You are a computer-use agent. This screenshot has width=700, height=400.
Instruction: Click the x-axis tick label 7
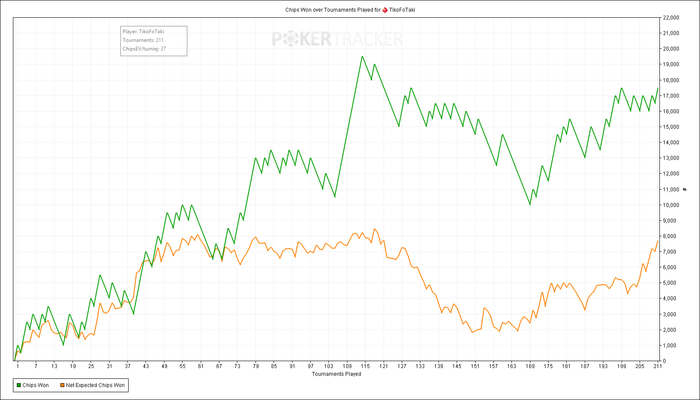coord(36,366)
